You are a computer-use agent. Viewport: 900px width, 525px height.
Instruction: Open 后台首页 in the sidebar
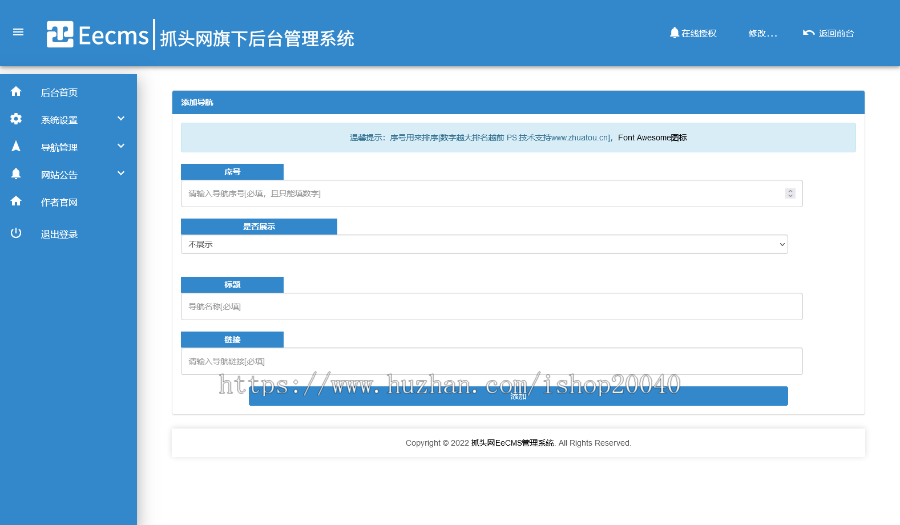click(59, 92)
